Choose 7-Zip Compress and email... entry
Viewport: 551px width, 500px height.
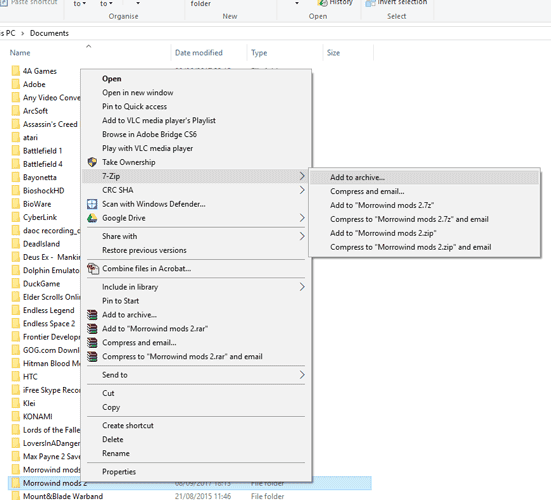(367, 191)
